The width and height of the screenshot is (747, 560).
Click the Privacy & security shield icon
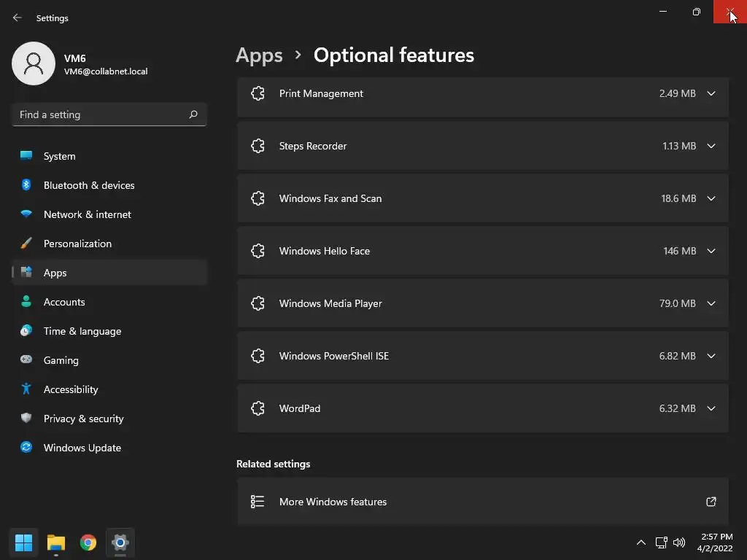26,419
